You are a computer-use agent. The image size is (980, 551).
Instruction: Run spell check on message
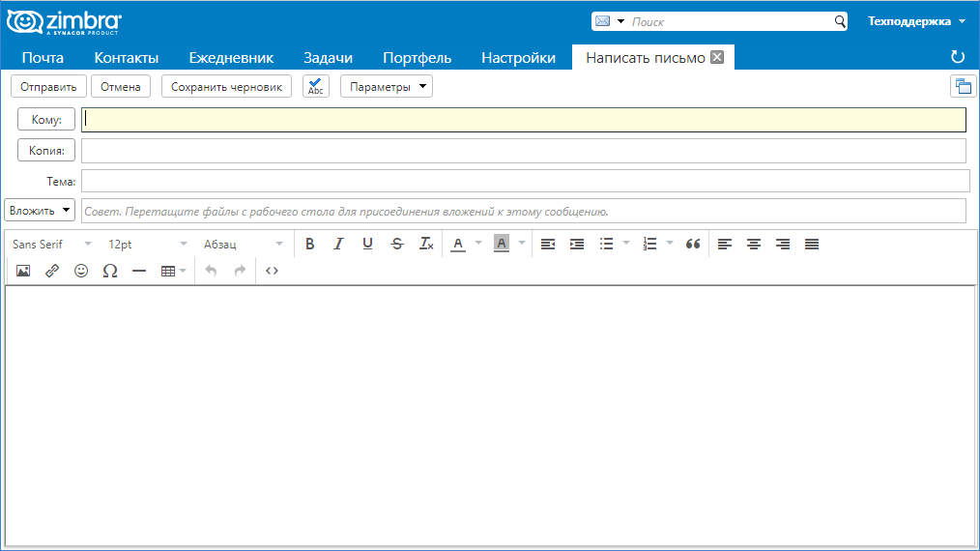[316, 86]
